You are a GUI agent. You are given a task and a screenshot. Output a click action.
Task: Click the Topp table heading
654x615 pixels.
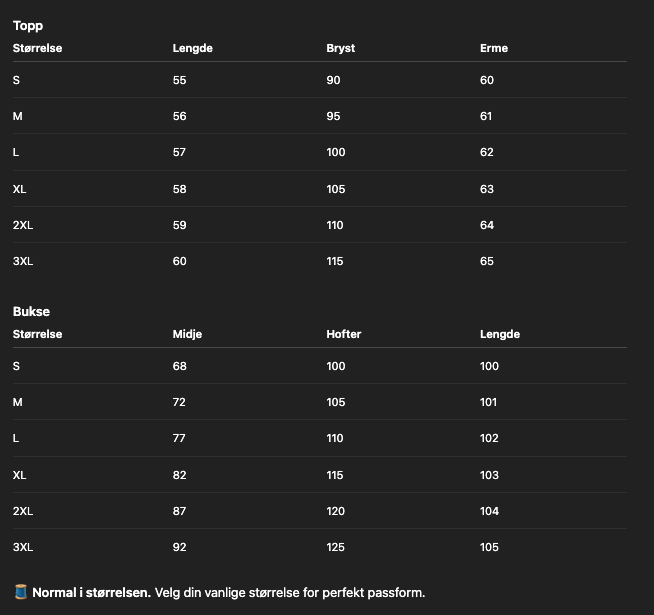pos(28,25)
